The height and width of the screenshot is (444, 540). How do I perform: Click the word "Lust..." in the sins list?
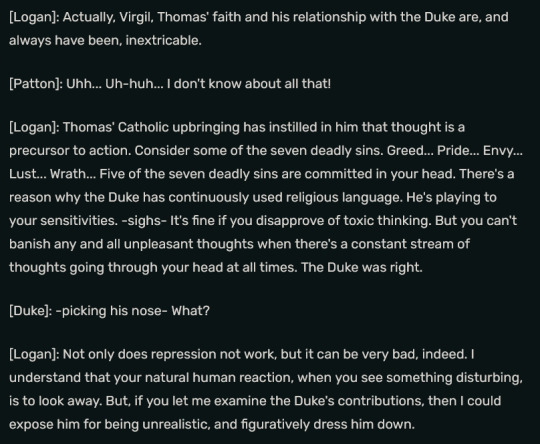click(28, 174)
